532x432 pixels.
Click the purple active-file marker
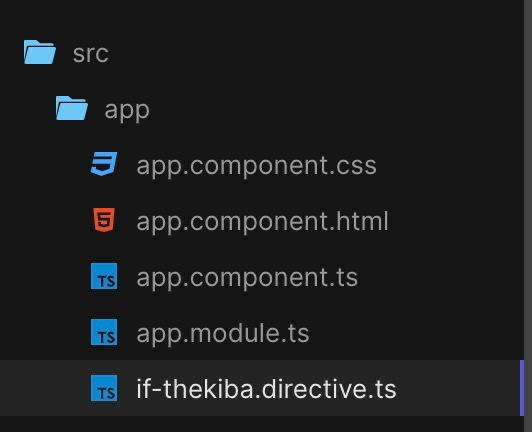tap(522, 388)
